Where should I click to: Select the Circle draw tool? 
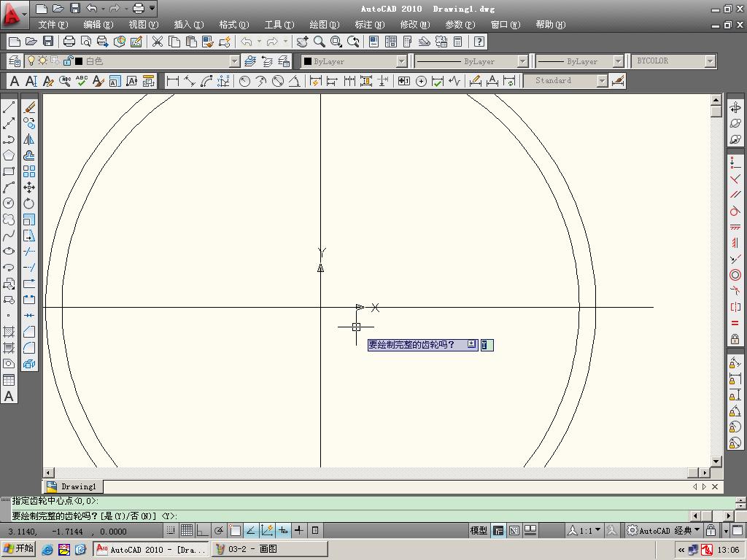pyautogui.click(x=9, y=203)
